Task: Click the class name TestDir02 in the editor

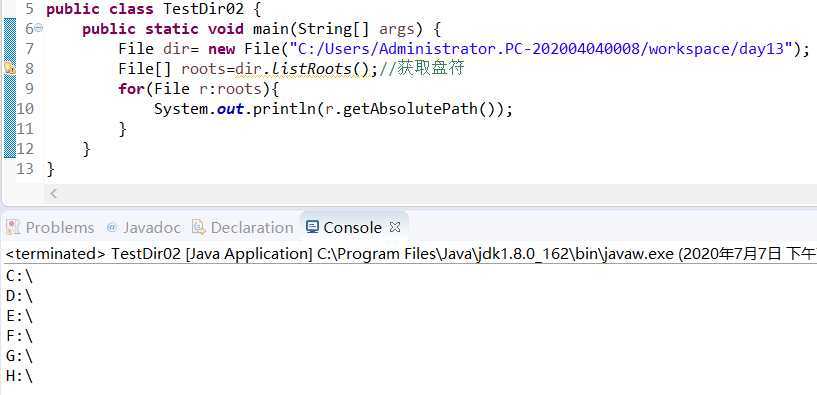Action: pyautogui.click(x=204, y=9)
